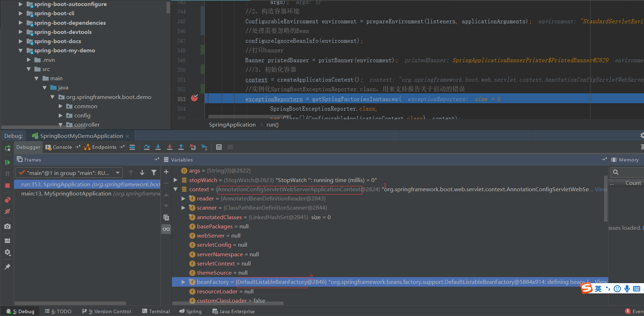Expand the reader field
This screenshot has width=644, height=316.
183,199
